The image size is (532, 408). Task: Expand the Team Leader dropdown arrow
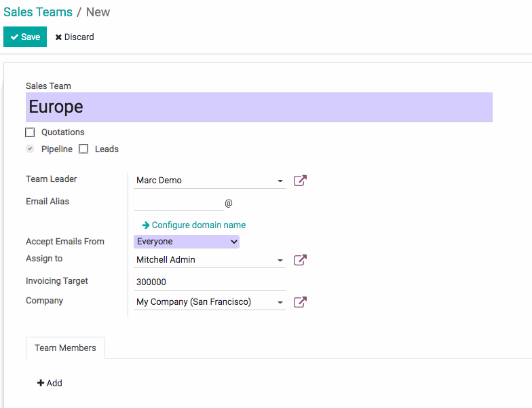tap(280, 181)
